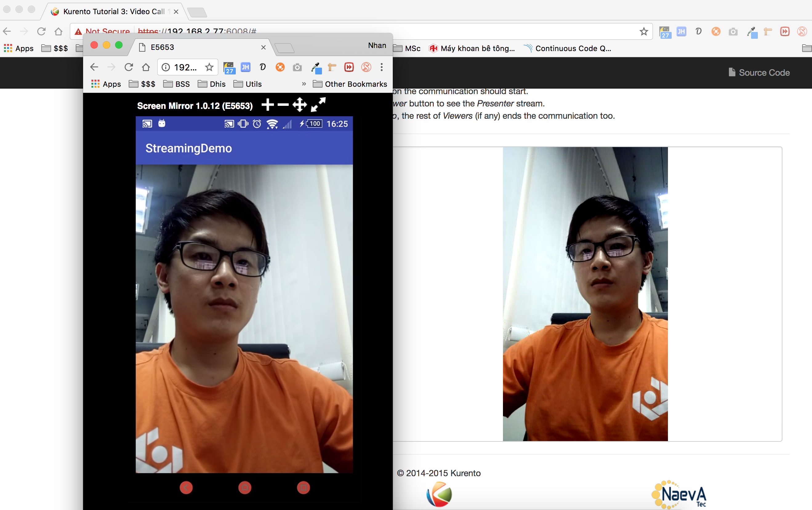812x510 pixels.
Task: Open the Dhis bookmarks folder
Action: (212, 84)
